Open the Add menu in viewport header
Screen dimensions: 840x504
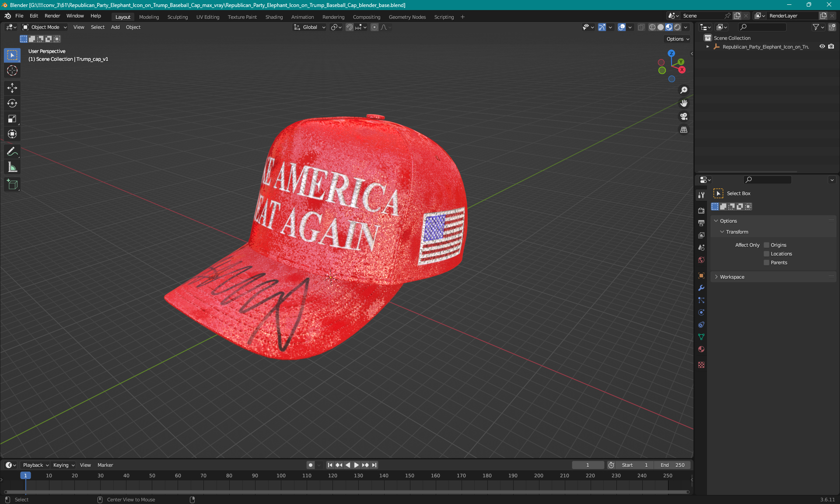click(x=115, y=27)
